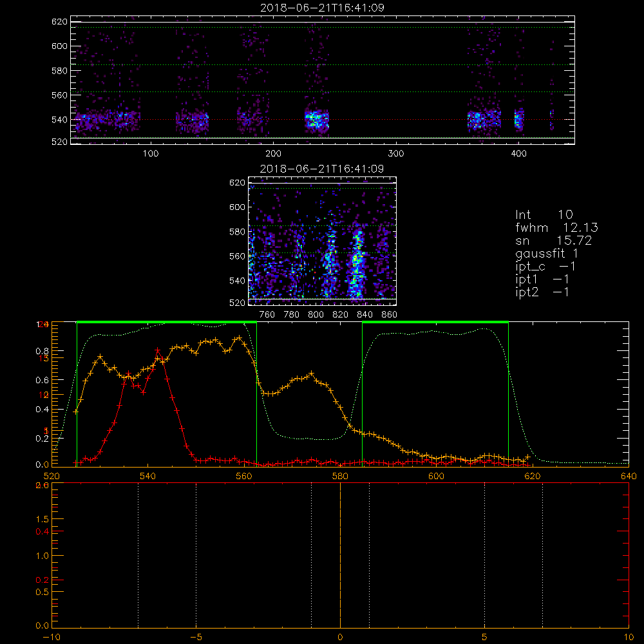Click the 1.5 label on bottom plot y-axis
Viewport: 644px width, 644px height.
(x=43, y=519)
